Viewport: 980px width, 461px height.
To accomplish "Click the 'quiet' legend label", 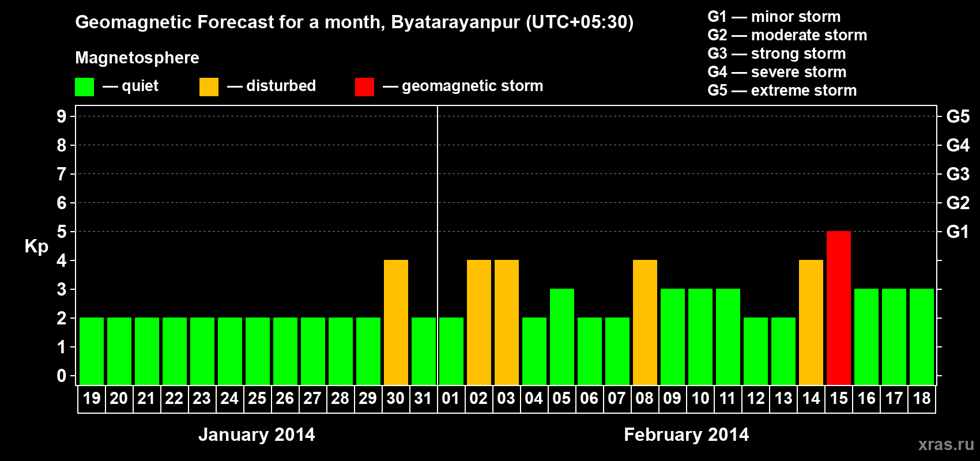I will click(x=140, y=86).
